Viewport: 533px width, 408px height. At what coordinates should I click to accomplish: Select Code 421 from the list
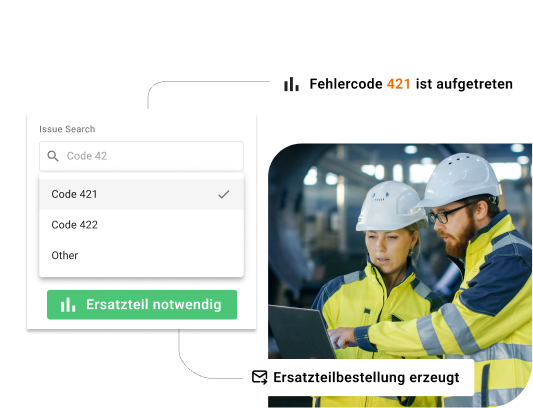(141, 194)
